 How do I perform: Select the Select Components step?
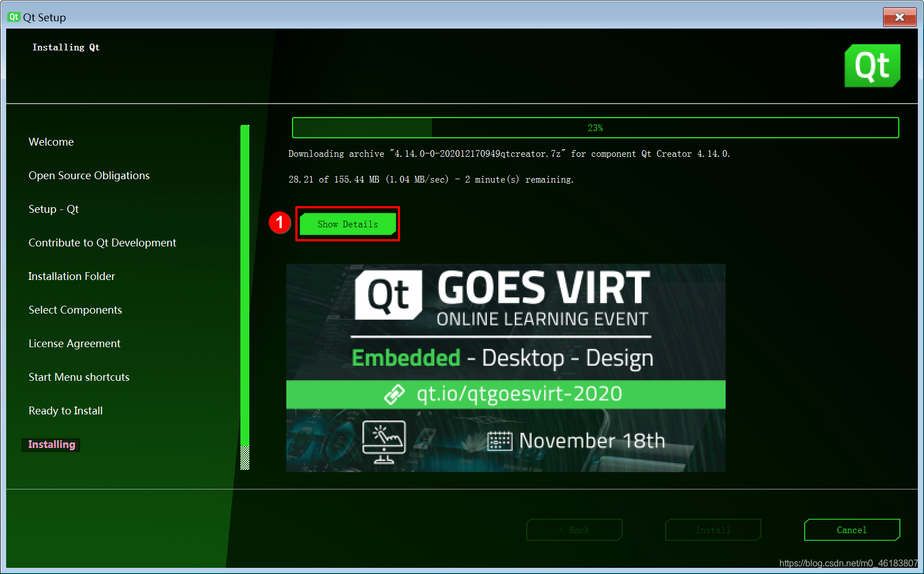[x=75, y=310]
